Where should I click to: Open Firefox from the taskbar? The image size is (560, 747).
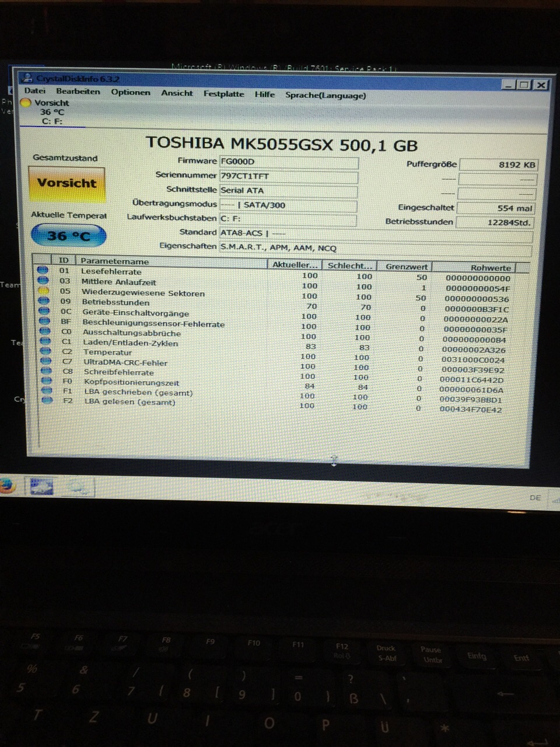6,486
